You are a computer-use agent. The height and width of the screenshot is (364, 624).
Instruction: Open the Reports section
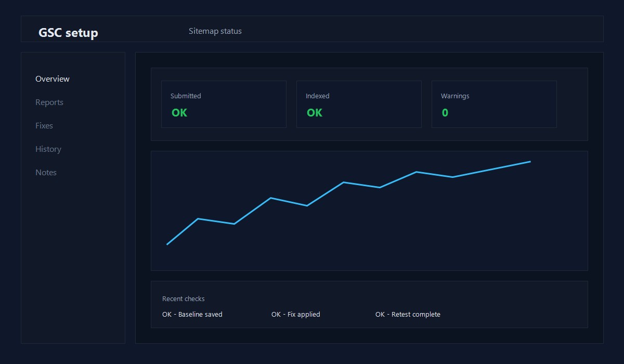click(49, 102)
